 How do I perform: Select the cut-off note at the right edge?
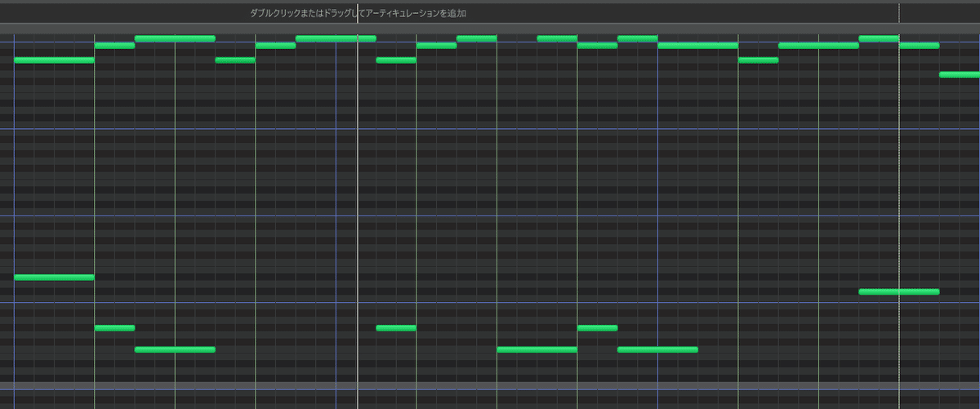click(x=960, y=74)
